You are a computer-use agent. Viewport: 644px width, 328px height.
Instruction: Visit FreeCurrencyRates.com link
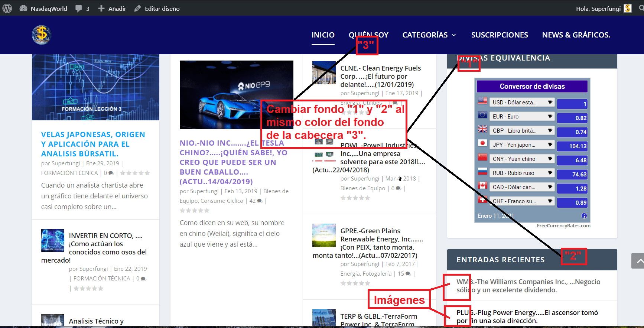coord(563,225)
